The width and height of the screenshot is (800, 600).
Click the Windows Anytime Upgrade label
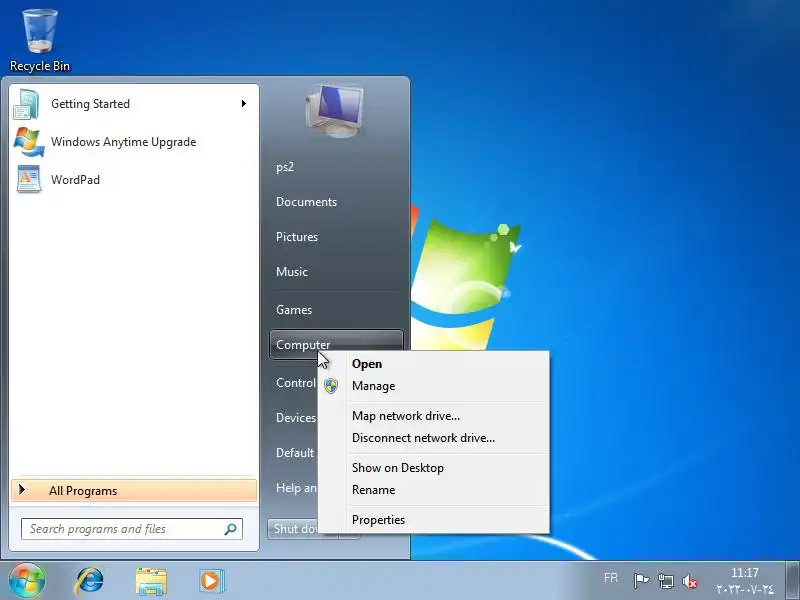tap(123, 142)
